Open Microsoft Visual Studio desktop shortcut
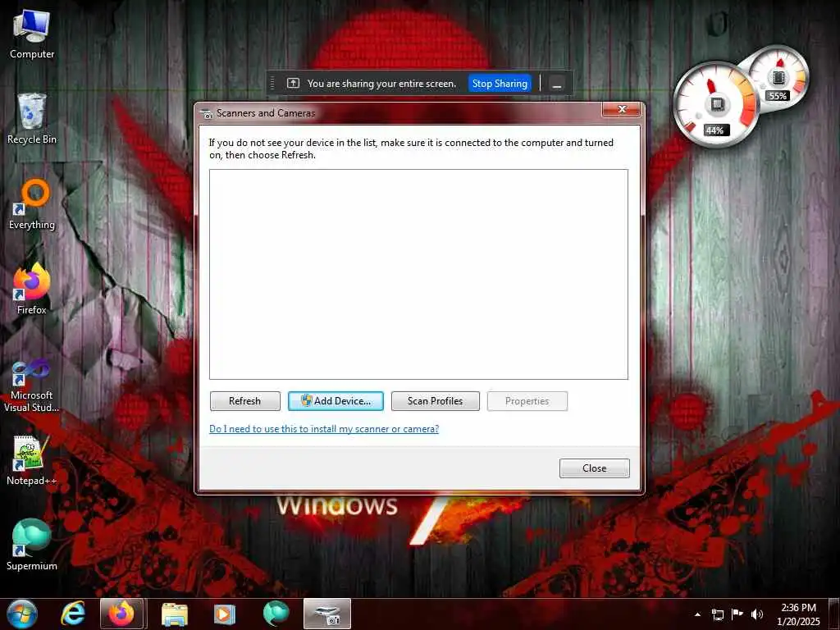This screenshot has height=630, width=840. point(32,386)
